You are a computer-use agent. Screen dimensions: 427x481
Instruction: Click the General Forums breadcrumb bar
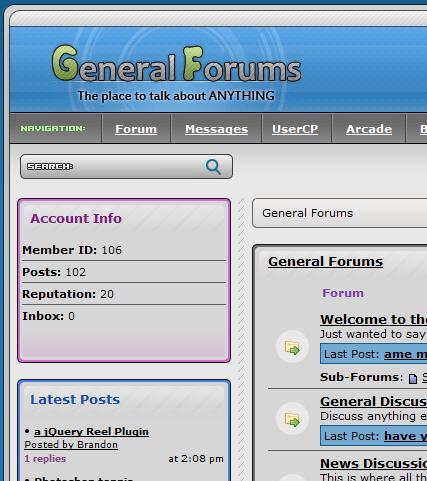340,213
